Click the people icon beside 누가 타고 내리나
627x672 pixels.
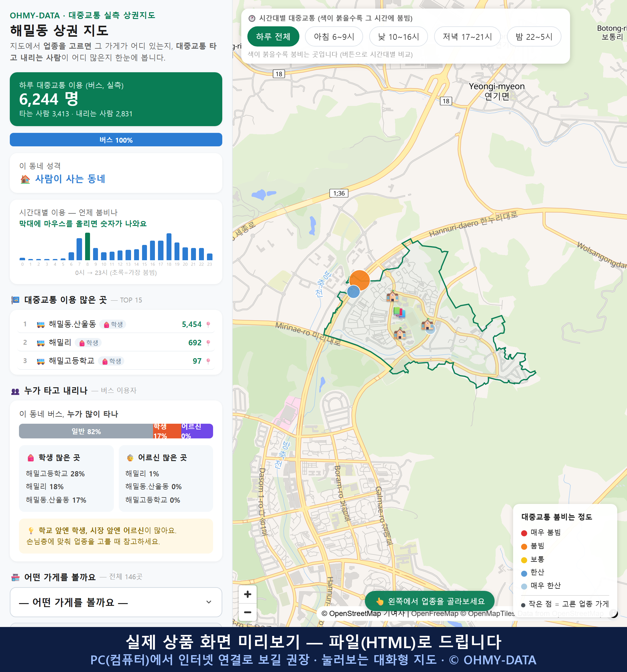15,391
